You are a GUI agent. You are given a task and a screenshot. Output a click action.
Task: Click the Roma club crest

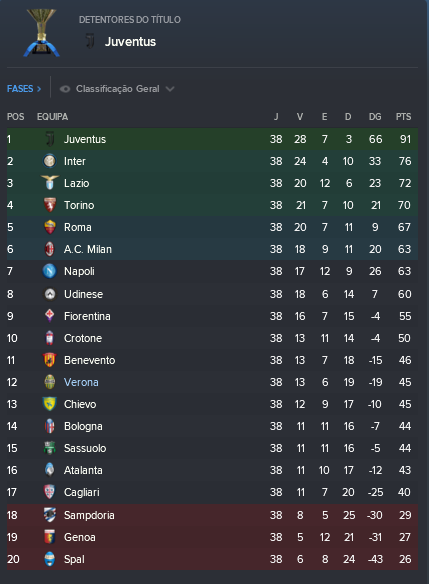tap(50, 227)
